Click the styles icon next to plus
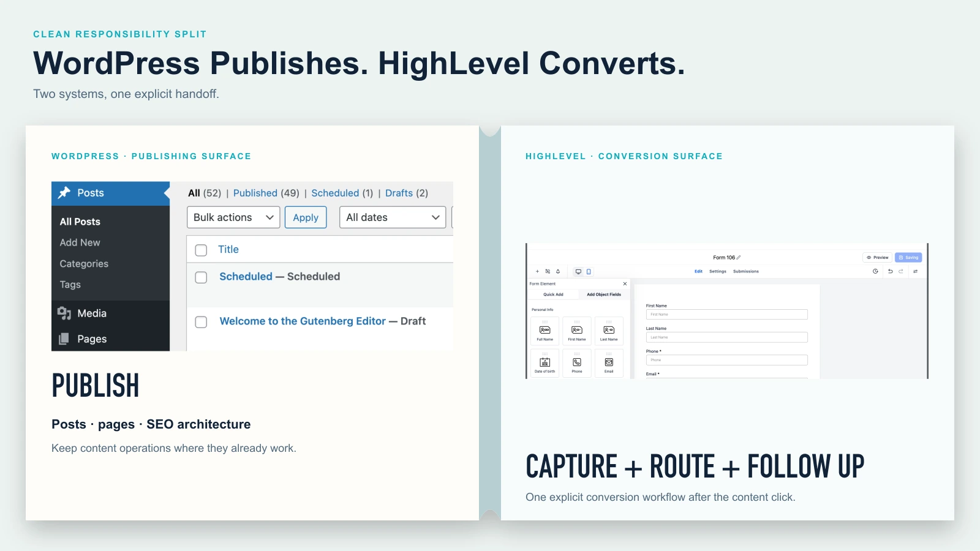The image size is (980, 551). (548, 271)
